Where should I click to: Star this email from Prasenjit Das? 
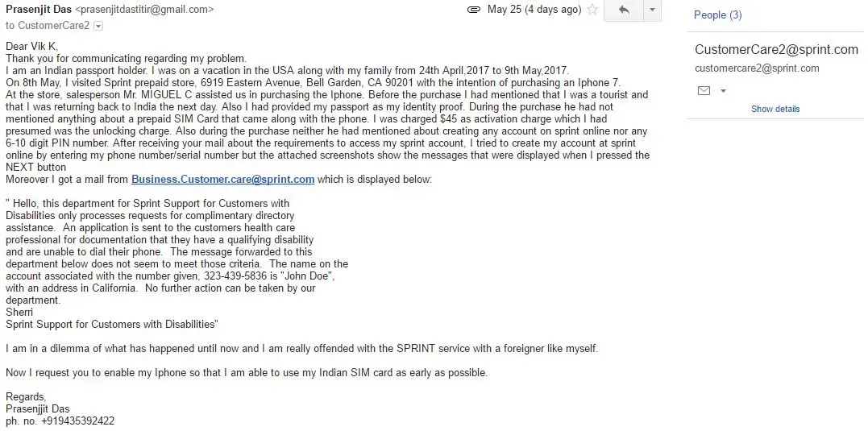tap(592, 10)
